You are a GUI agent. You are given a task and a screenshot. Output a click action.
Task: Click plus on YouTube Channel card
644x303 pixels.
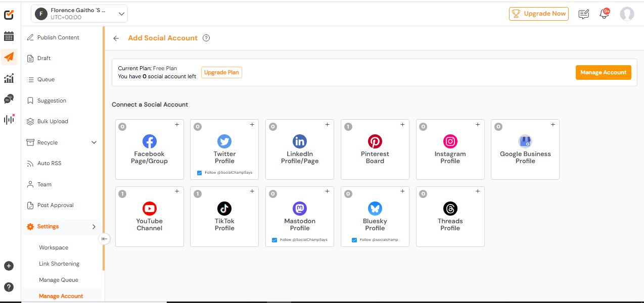[x=177, y=191]
